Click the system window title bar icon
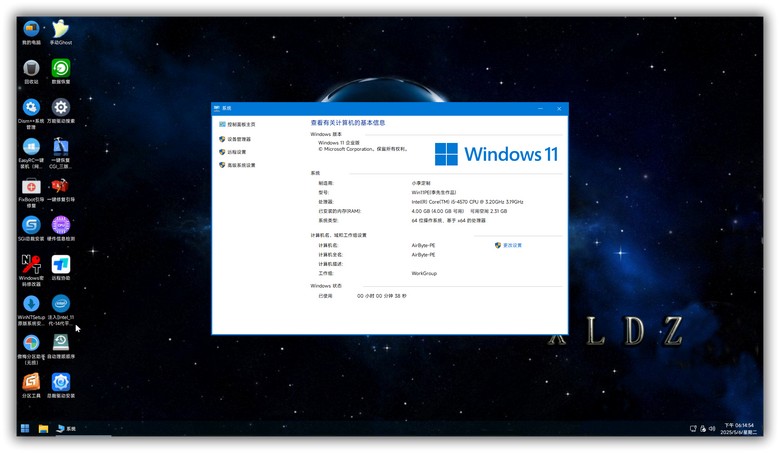Image resolution: width=780 pixels, height=453 pixels. click(x=216, y=108)
